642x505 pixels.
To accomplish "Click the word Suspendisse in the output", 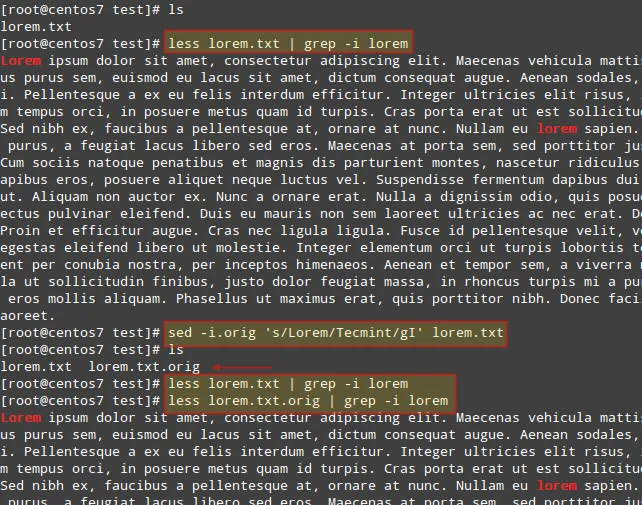I will 420,179.
